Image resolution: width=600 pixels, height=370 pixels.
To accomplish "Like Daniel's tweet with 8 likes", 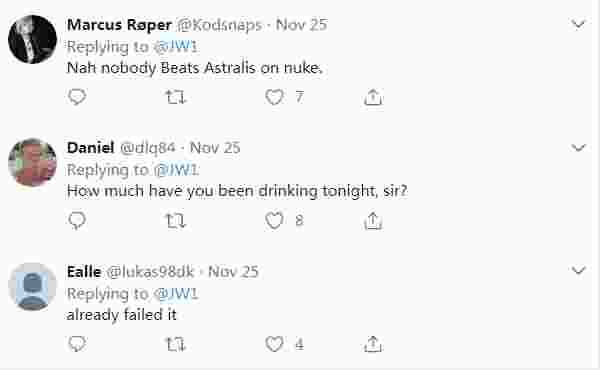I will (274, 221).
